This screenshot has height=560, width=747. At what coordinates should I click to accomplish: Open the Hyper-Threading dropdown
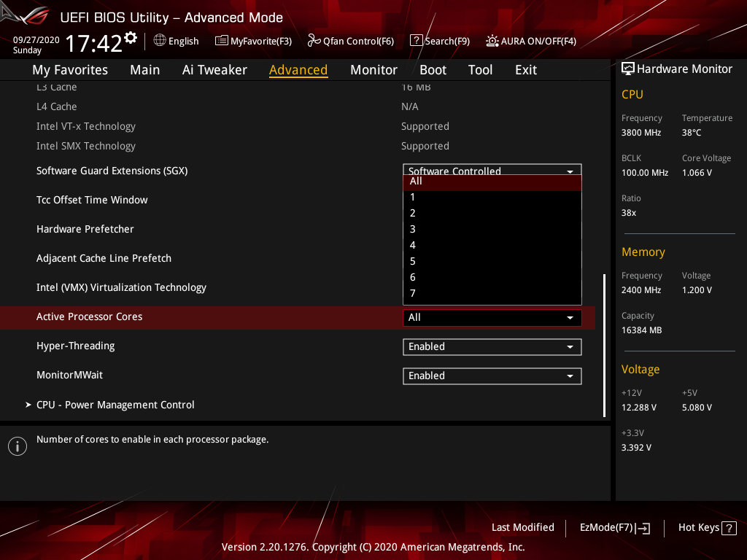point(492,347)
